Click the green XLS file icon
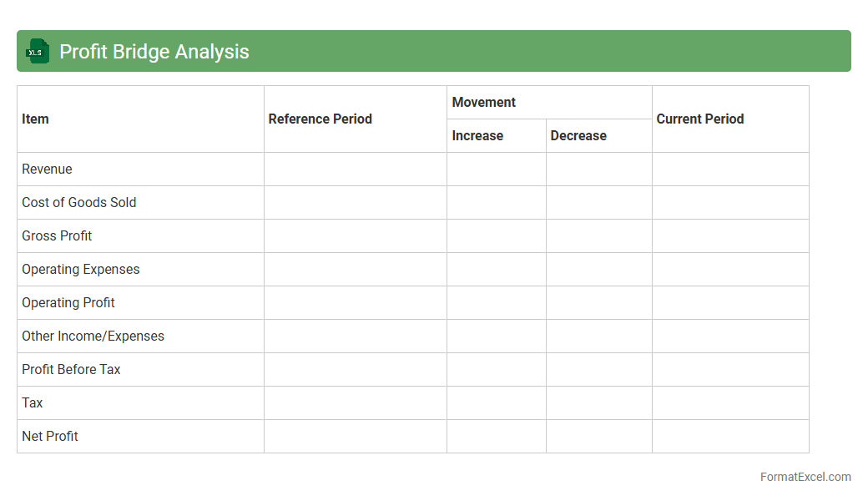The image size is (868, 501). click(x=38, y=52)
